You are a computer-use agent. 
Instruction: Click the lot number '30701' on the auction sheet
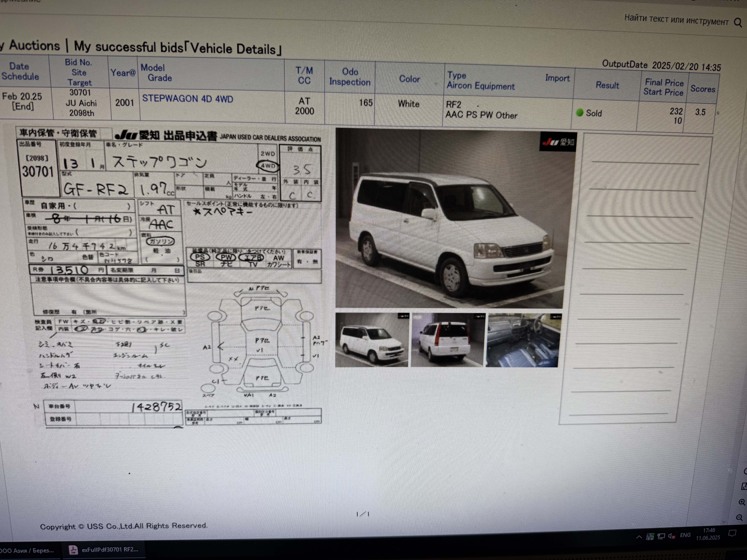click(38, 172)
